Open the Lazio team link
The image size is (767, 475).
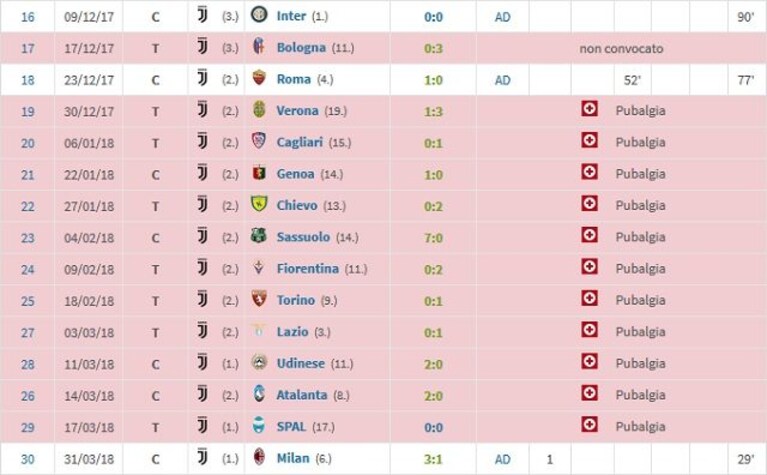coord(293,332)
